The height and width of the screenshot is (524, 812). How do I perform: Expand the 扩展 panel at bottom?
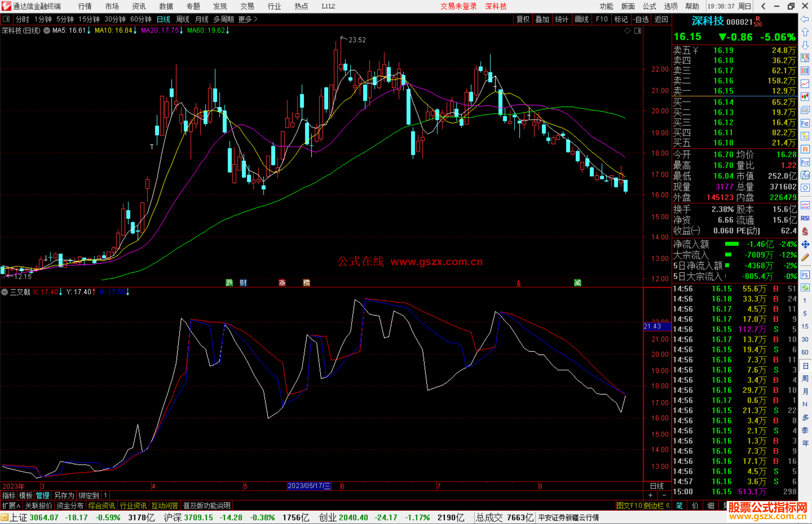(x=11, y=506)
